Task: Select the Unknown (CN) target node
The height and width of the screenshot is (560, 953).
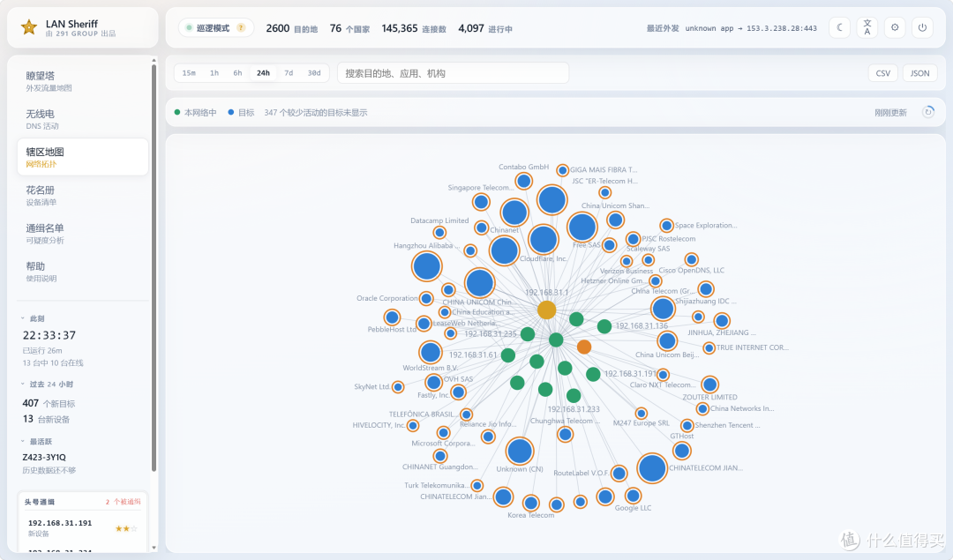Action: pyautogui.click(x=520, y=452)
